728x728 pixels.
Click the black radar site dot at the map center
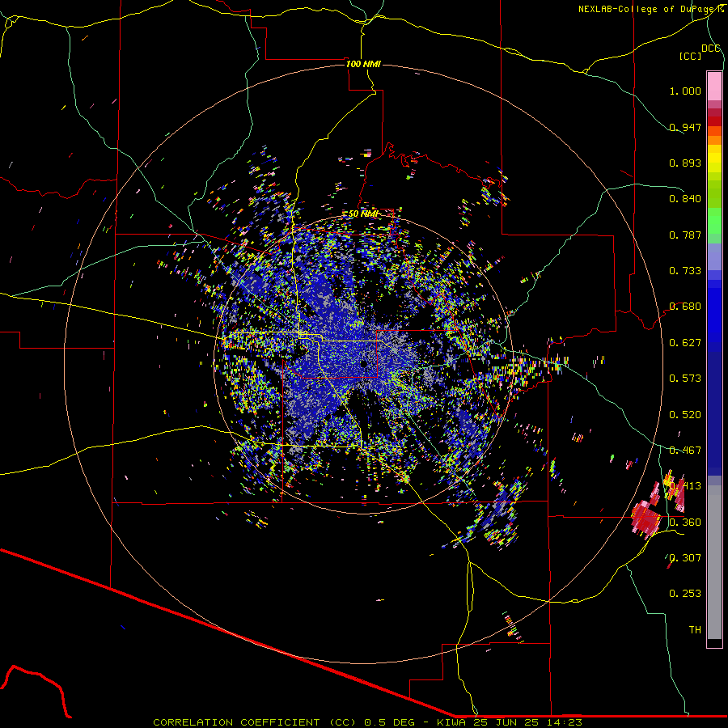[x=363, y=363]
